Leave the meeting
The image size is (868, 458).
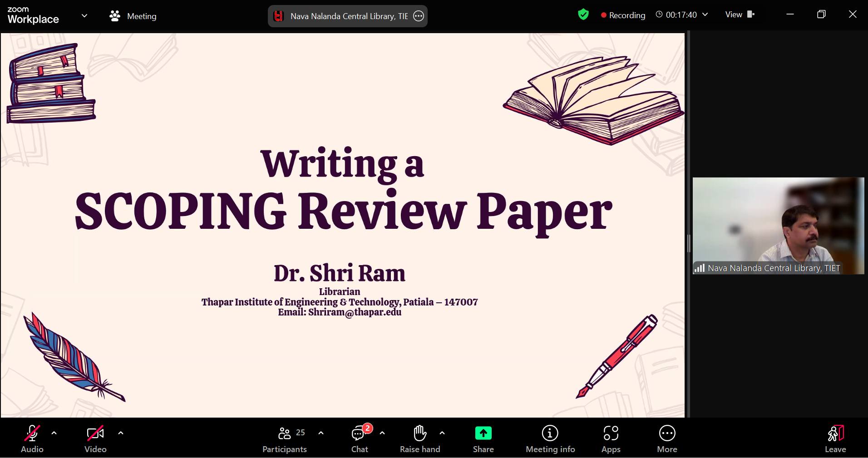point(835,439)
